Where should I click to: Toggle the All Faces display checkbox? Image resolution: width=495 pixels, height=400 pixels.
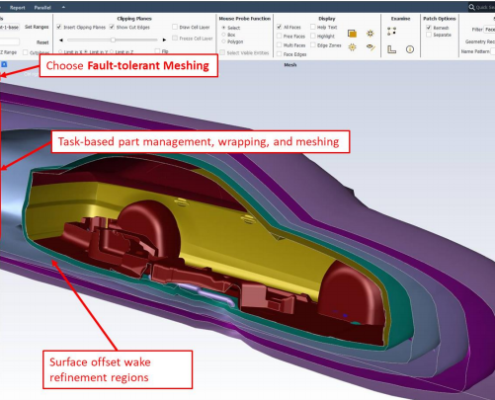(x=279, y=27)
